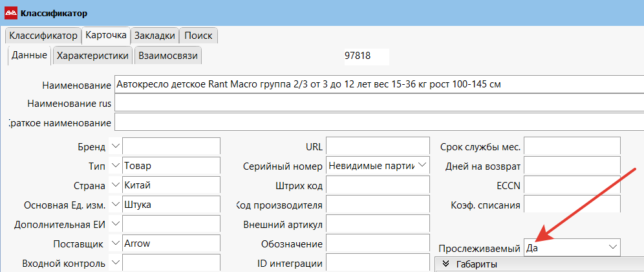Select the Срок службы мес. field
This screenshot has width=644, height=272.
coord(572,146)
